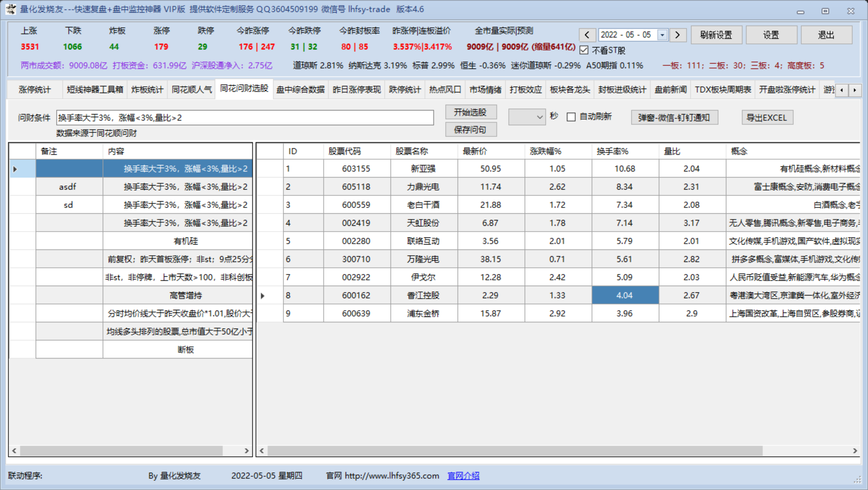Sort by 换手率% column header

tap(625, 151)
